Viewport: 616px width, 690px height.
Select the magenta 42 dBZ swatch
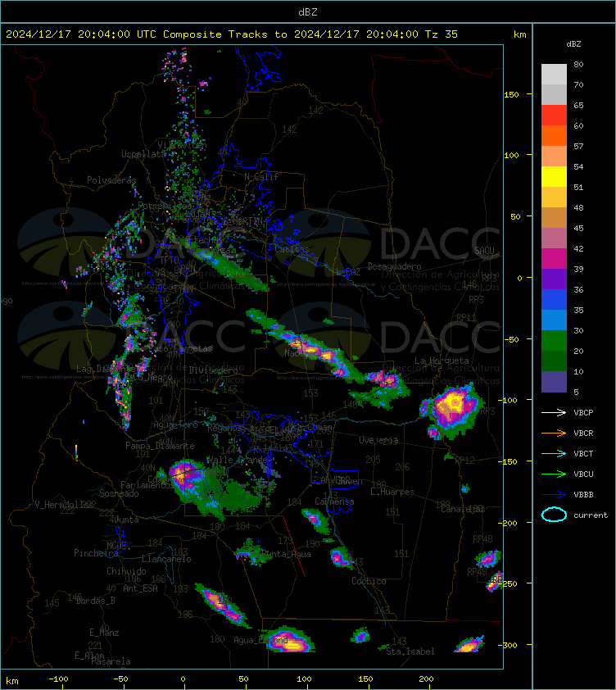(x=554, y=258)
